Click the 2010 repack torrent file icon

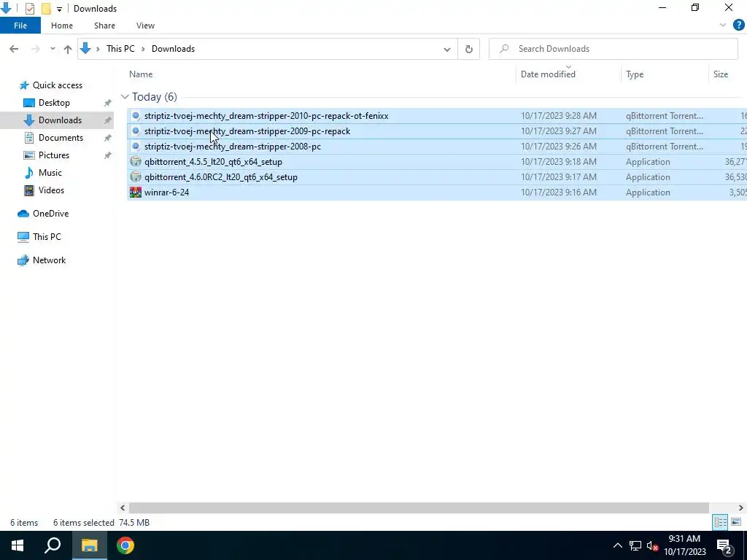(x=136, y=116)
